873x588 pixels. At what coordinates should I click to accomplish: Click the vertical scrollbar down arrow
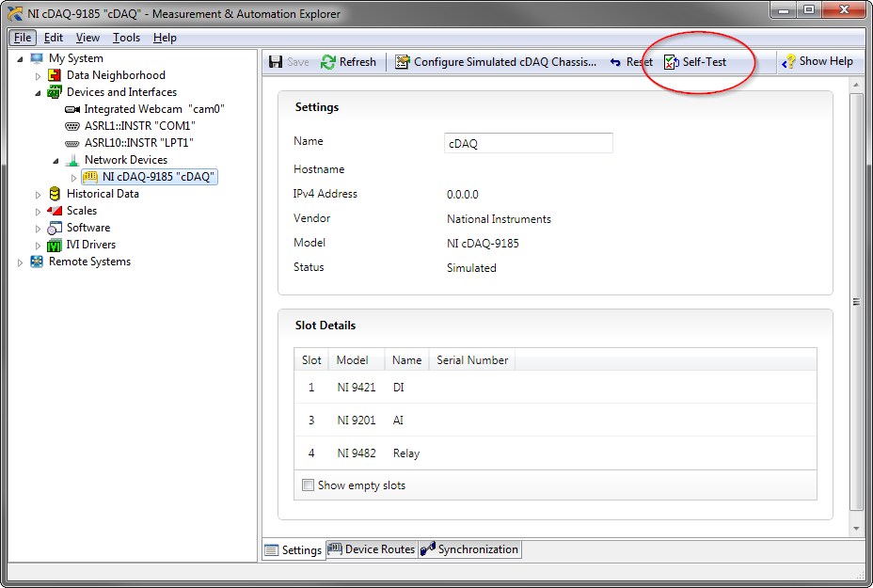pyautogui.click(x=856, y=529)
